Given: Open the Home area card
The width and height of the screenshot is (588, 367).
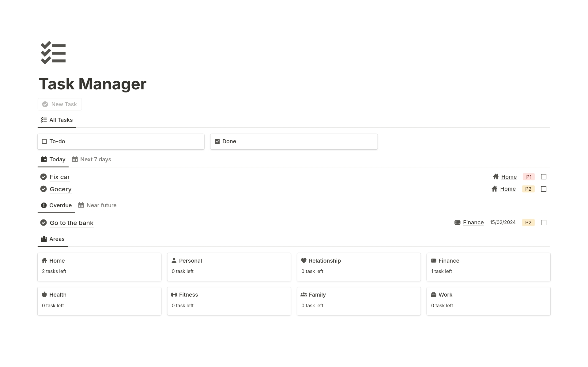Looking at the screenshot, I should pos(99,265).
